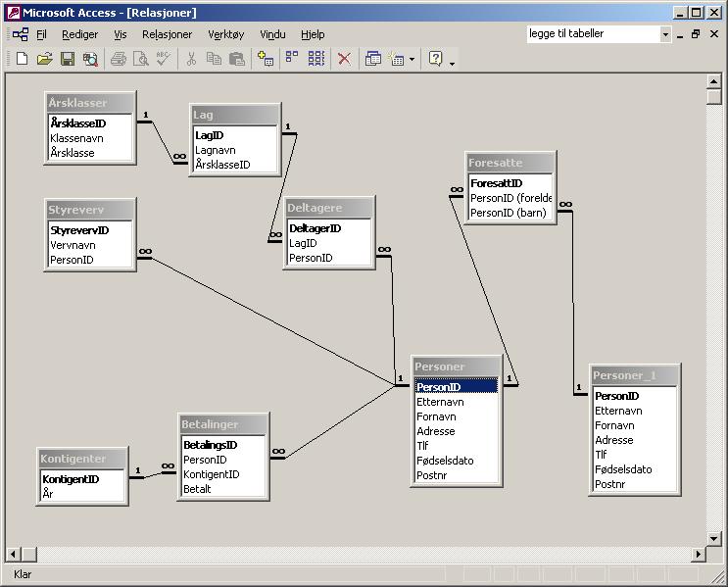The width and height of the screenshot is (728, 587).
Task: Open the Vindu menu
Action: pos(272,34)
